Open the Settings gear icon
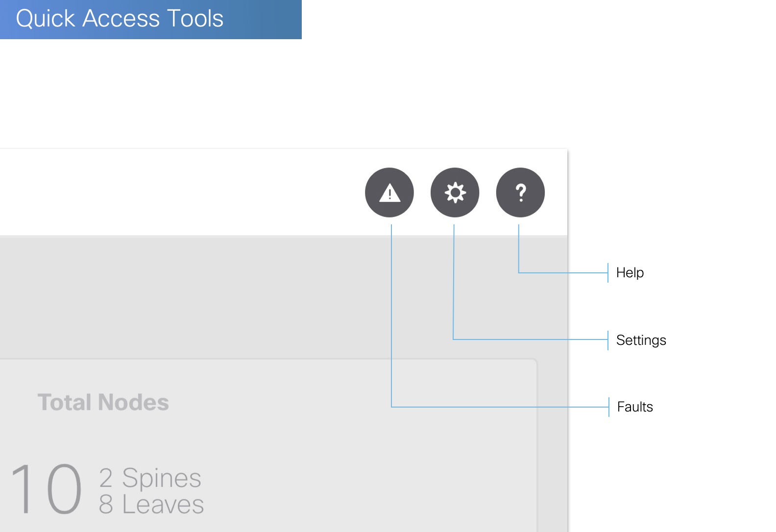Viewport: 776px width, 532px height. (x=455, y=193)
